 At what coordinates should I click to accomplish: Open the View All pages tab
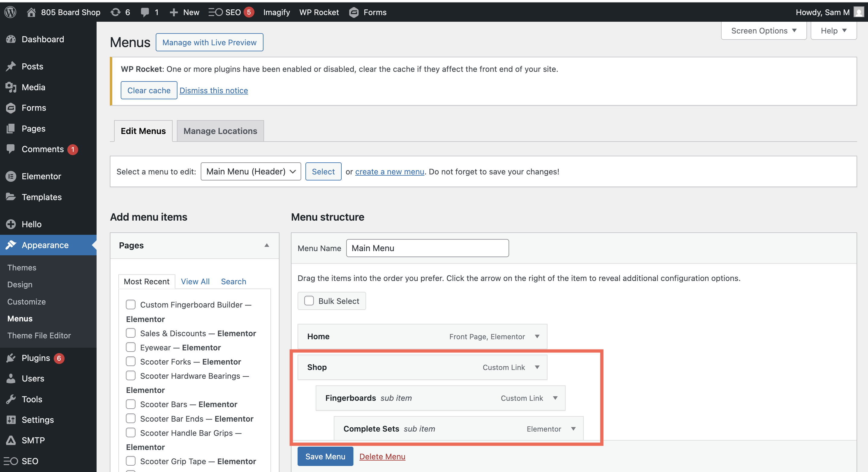[195, 282]
